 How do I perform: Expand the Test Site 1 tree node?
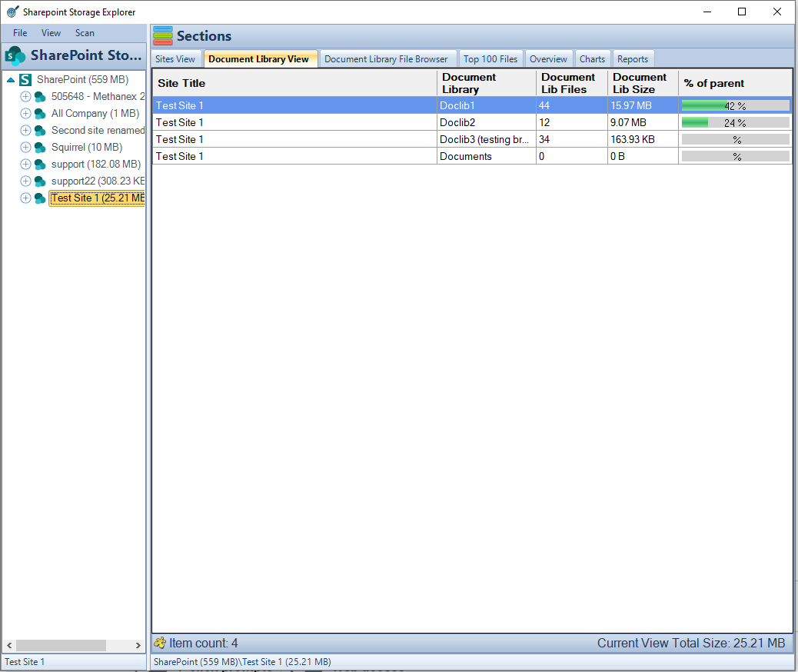click(25, 198)
